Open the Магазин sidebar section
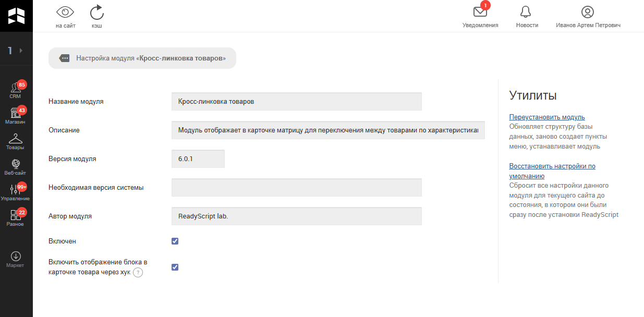 coord(16,115)
